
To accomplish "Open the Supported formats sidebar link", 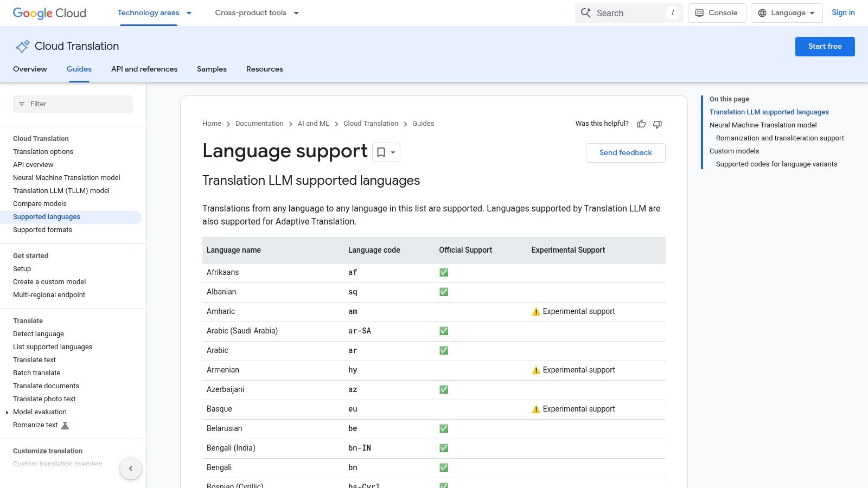I will point(42,229).
